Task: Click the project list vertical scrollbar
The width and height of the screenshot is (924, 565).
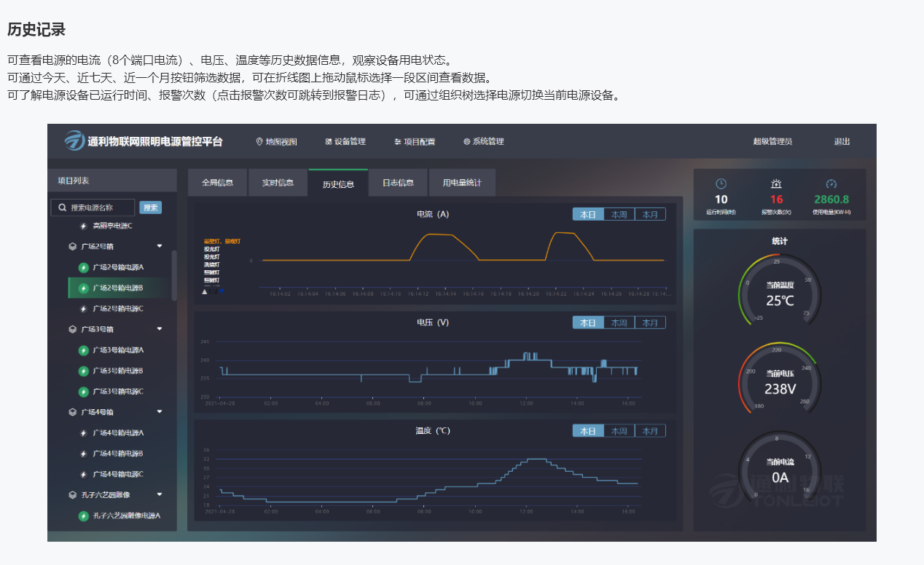Action: 173,275
